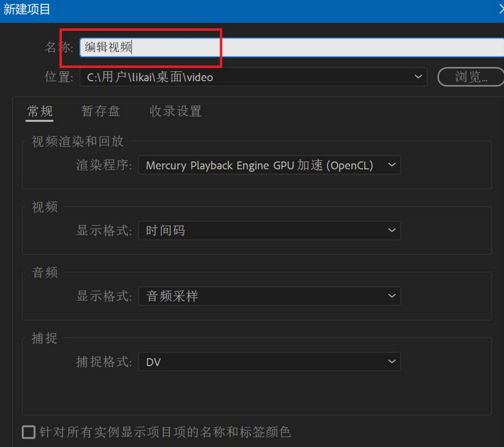This screenshot has width=504, height=447.
Task: Click the chevron beside the 位置 path field
Action: [416, 77]
